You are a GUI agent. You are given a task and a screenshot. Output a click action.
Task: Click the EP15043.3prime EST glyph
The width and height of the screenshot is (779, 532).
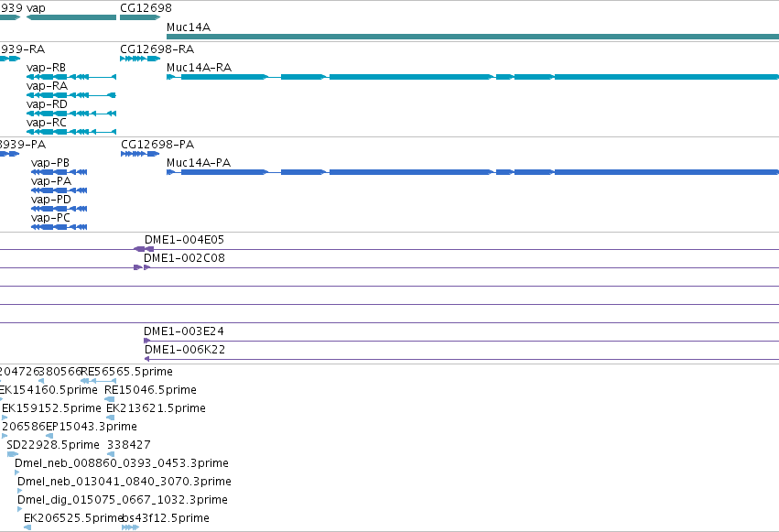49,436
